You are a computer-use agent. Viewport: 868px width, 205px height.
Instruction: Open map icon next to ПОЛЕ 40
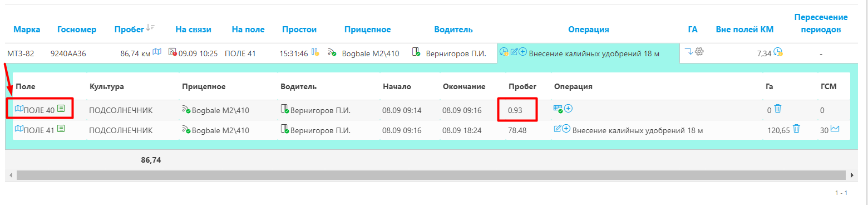tap(19, 109)
